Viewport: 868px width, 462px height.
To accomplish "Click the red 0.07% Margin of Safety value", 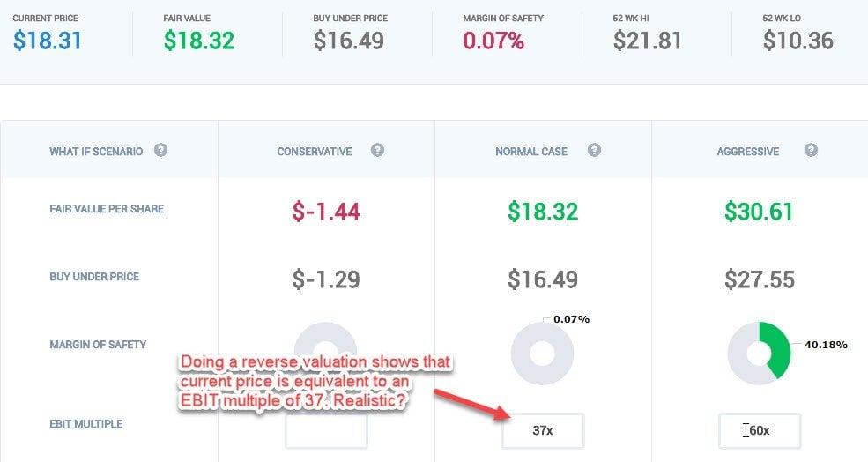I will pyautogui.click(x=493, y=40).
